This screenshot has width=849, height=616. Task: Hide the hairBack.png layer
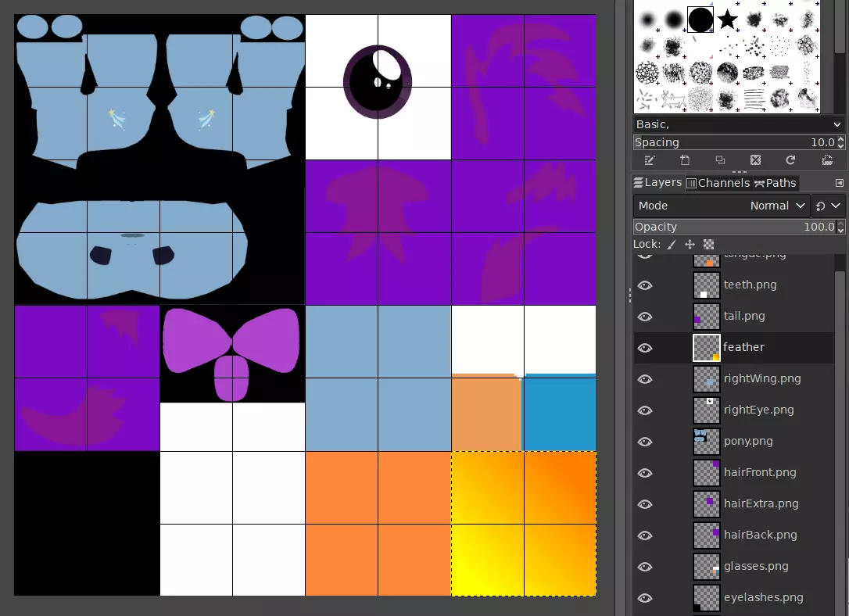pyautogui.click(x=645, y=535)
